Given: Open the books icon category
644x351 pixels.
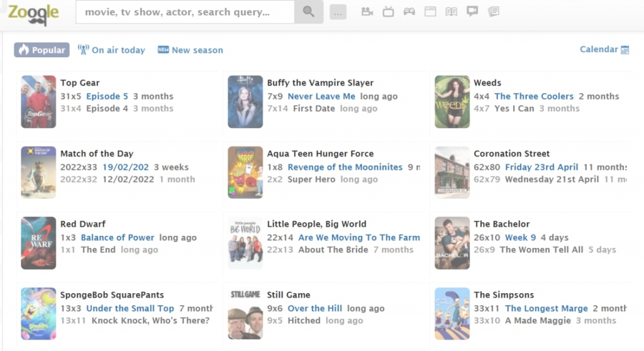Looking at the screenshot, I should point(451,11).
